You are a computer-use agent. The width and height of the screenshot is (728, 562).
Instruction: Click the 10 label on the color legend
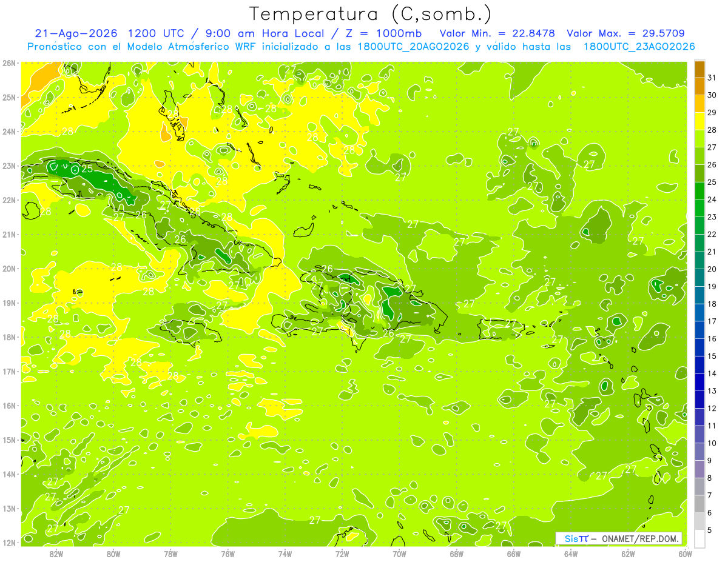tap(712, 443)
